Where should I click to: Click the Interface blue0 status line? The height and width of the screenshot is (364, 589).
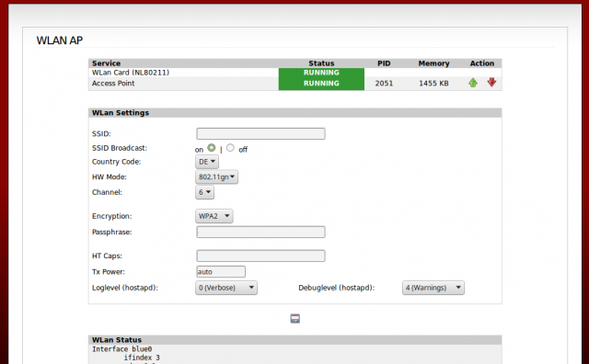pyautogui.click(x=121, y=349)
